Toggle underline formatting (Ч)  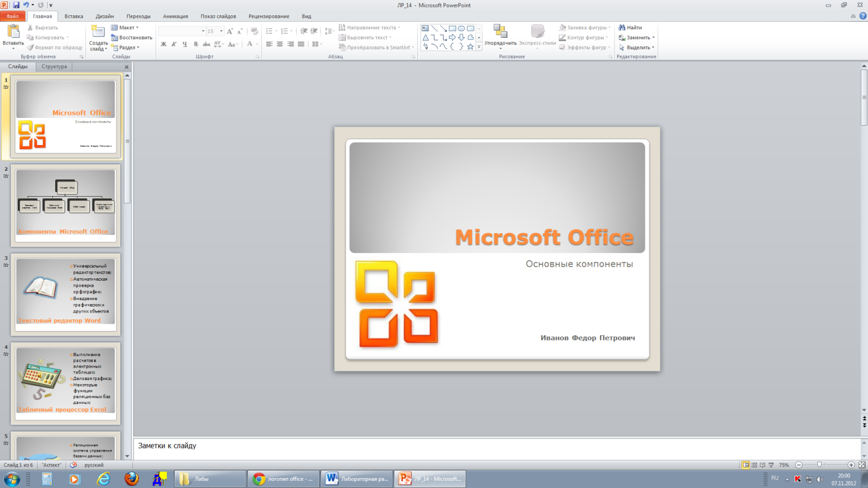(185, 44)
